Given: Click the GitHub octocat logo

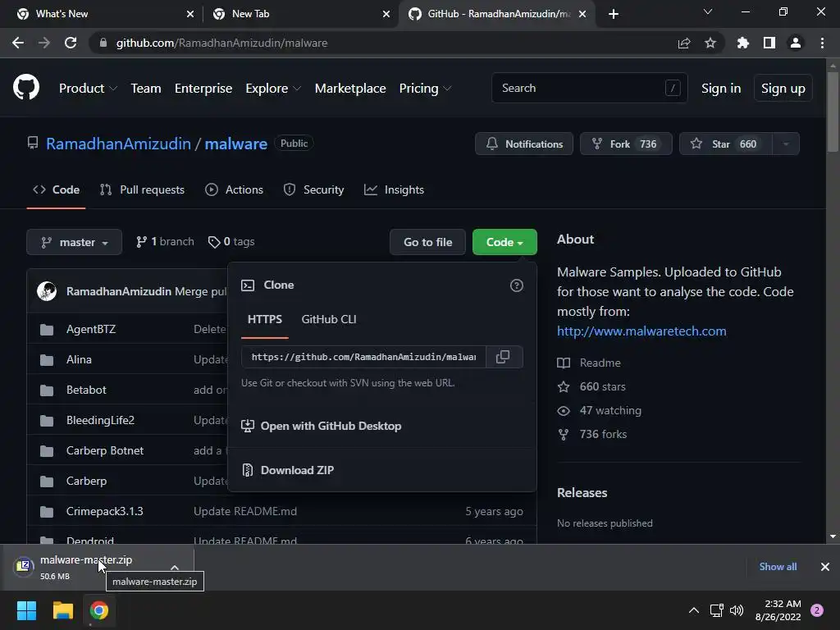Looking at the screenshot, I should click(x=26, y=88).
